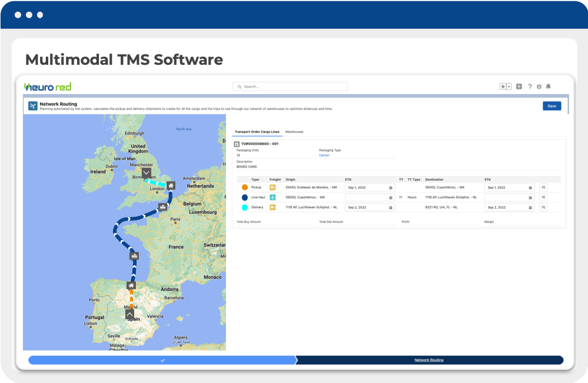Click the warehouse marker near Netherlands on map
Viewport: 588px width, 383px height.
tap(171, 186)
